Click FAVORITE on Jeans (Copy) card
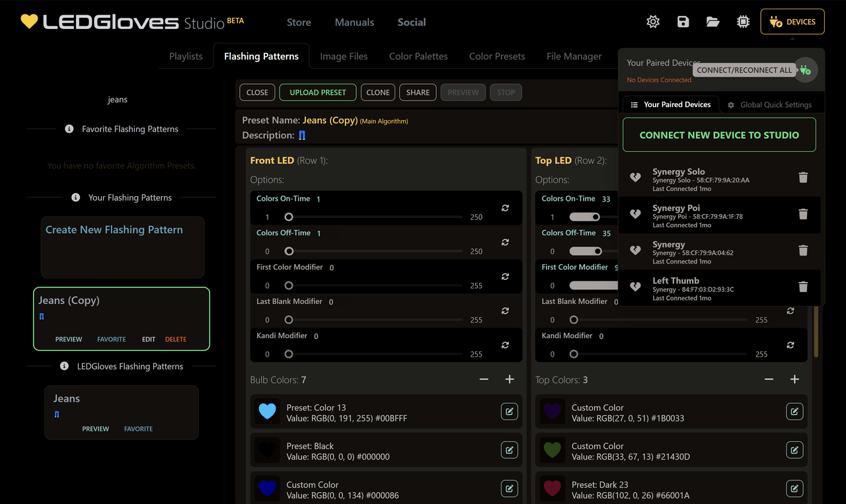The image size is (846, 504). coord(112,339)
